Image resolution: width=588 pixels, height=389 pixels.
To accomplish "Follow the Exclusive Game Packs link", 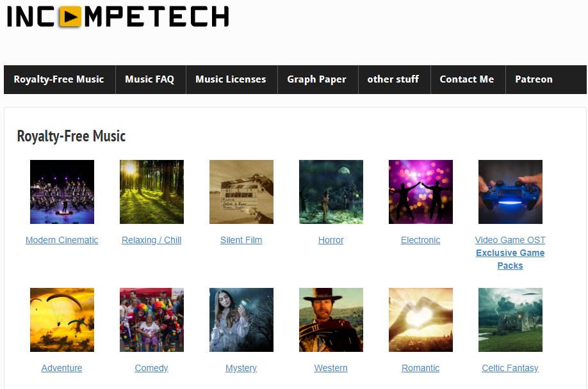I will point(510,259).
